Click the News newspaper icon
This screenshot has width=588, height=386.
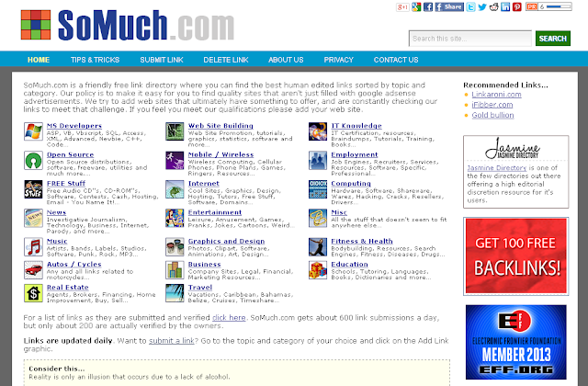coord(33,219)
